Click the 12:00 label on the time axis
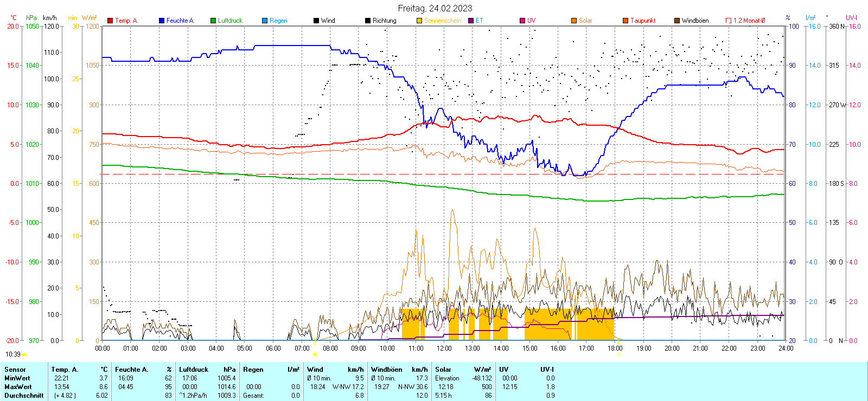The height and width of the screenshot is (401, 868). pos(444,348)
